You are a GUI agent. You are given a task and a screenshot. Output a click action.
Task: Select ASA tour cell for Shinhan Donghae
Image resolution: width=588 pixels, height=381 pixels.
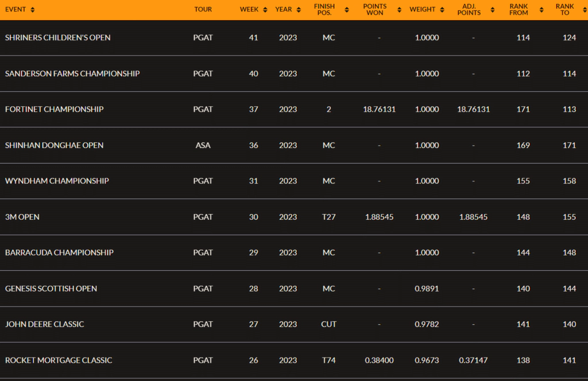[x=203, y=145]
